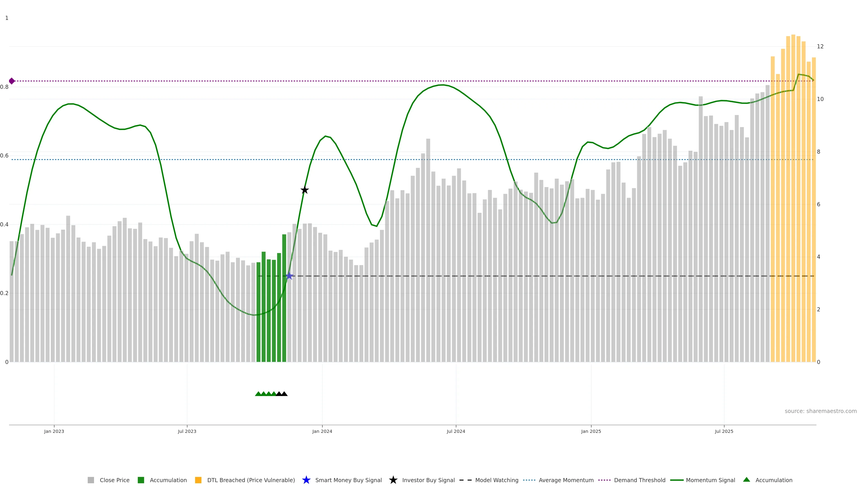
Task: Toggle Close Price series in legend
Action: point(114,480)
